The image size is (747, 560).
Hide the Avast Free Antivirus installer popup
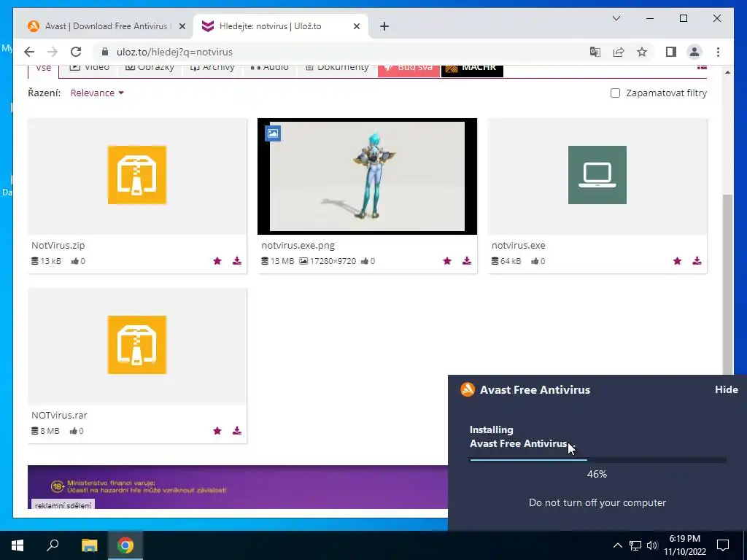[726, 389]
